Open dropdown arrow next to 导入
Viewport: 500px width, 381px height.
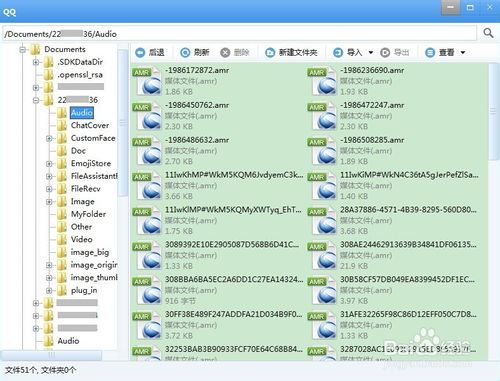point(371,53)
